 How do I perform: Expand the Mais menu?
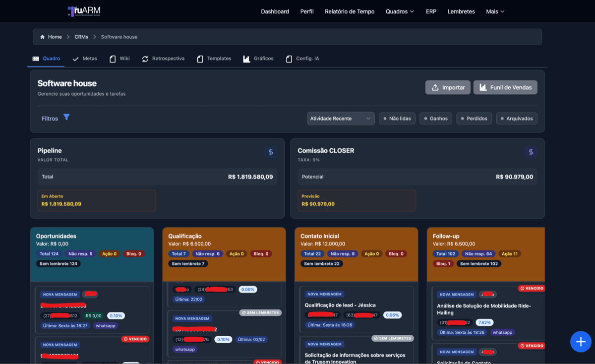point(495,11)
